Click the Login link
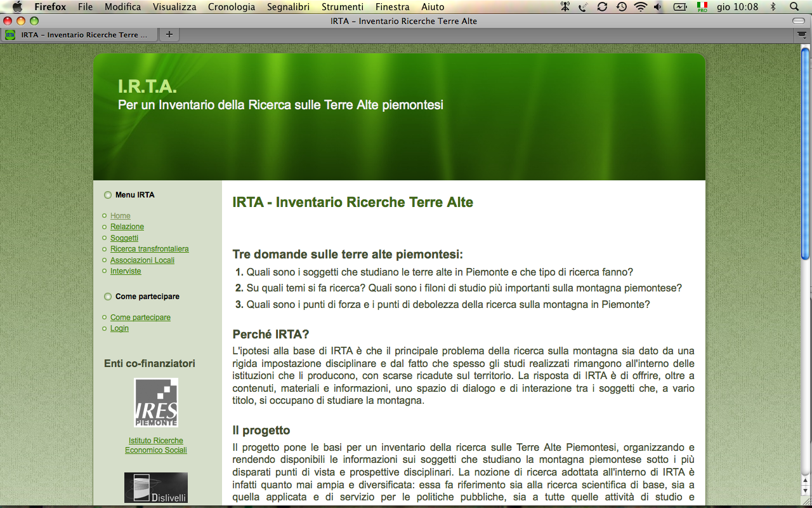Viewport: 812px width, 508px height. [x=119, y=328]
